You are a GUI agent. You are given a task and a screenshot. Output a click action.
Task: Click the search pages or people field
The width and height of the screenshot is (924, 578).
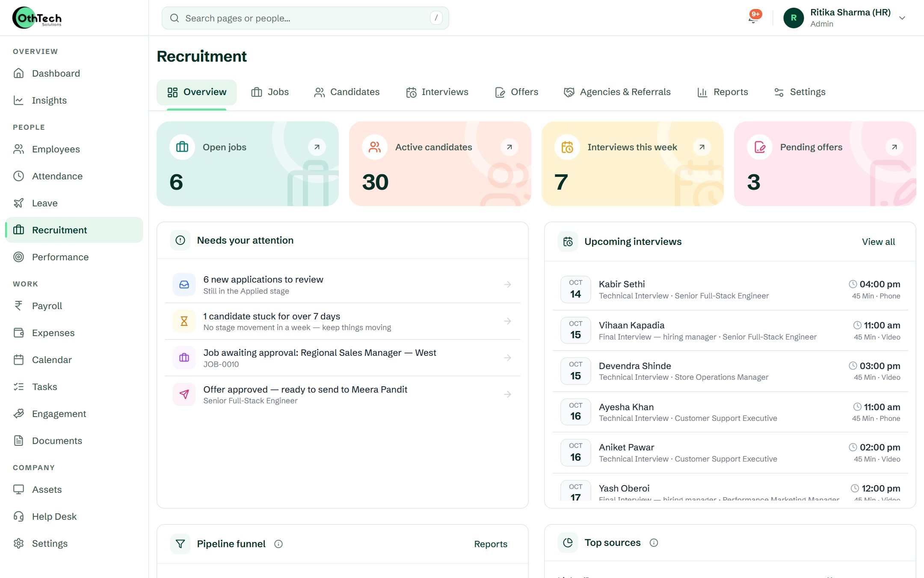click(305, 18)
